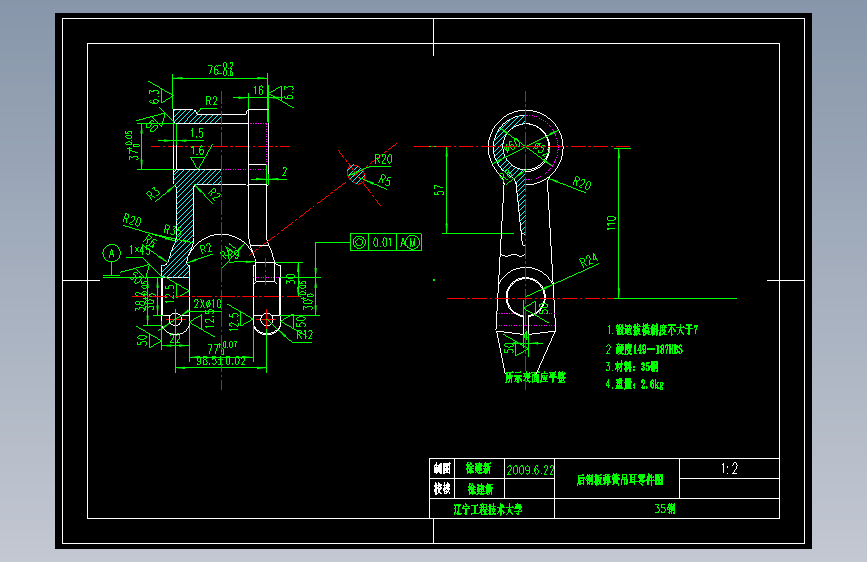Click the note 2. 硬度149-187HBS

(644, 349)
